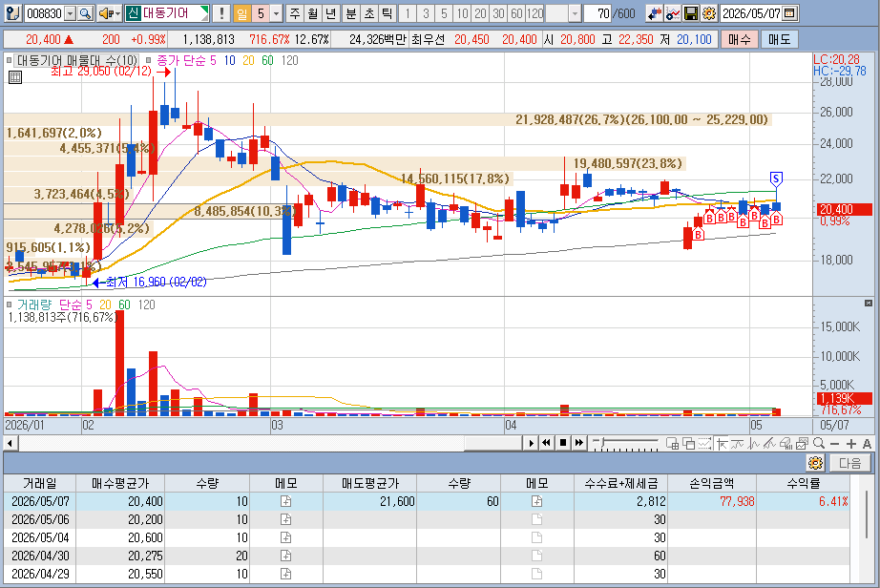Open the speaker icon dropdown arrow

pos(117,13)
